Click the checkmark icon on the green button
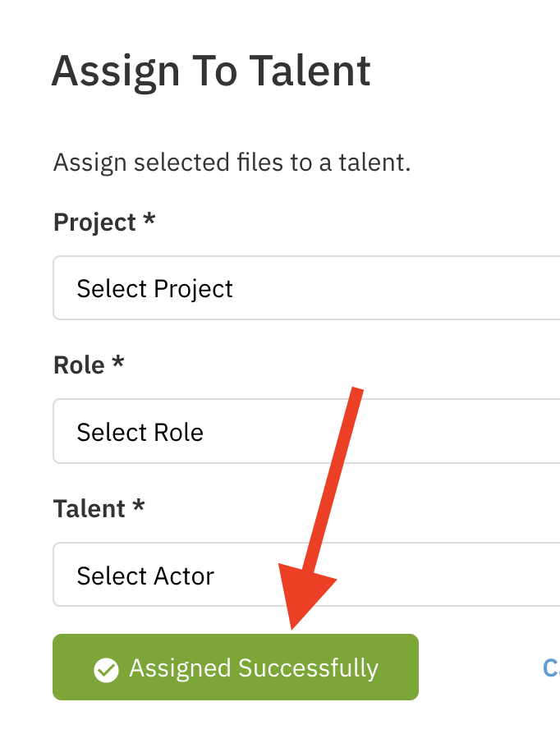Image resolution: width=560 pixels, height=734 pixels. 105,669
